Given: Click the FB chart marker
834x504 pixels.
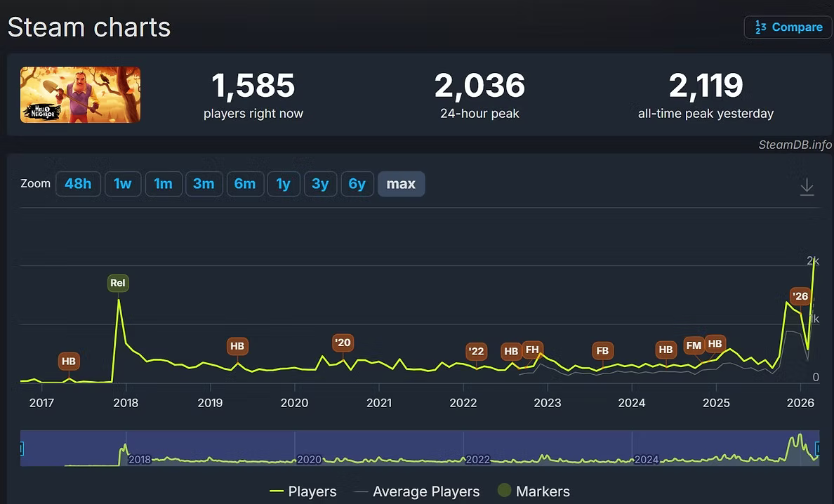Looking at the screenshot, I should pos(602,351).
